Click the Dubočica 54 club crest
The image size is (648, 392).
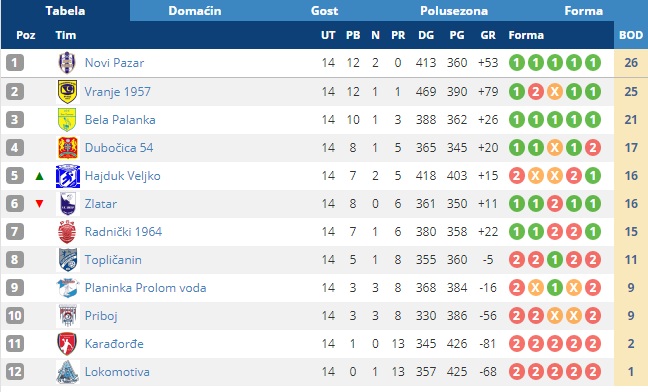pos(67,147)
